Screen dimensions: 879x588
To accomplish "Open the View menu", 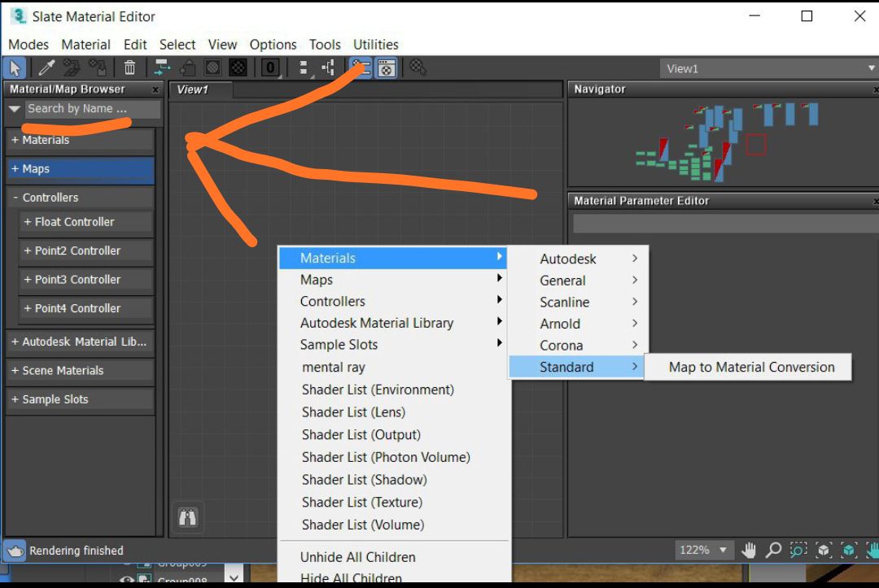I will click(222, 44).
